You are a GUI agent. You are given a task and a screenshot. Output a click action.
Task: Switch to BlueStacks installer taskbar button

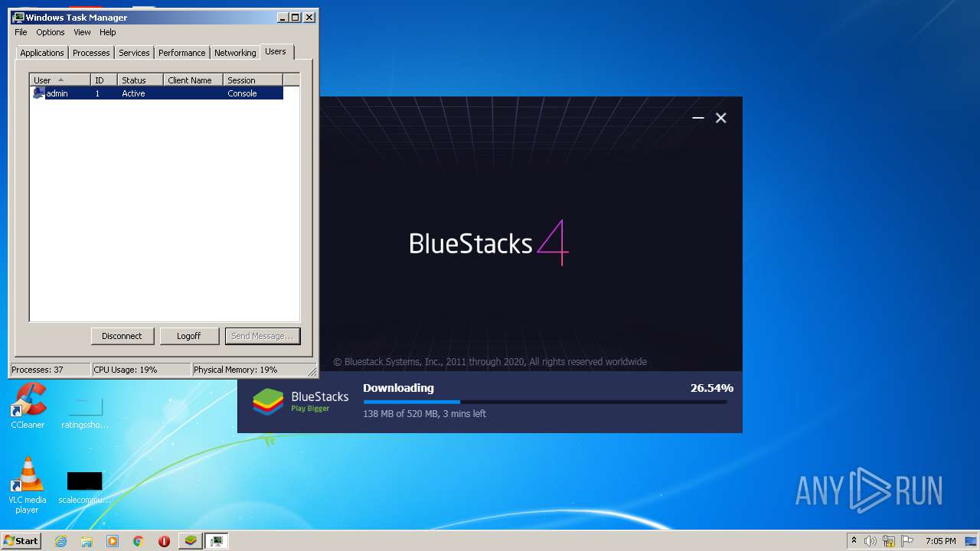[x=191, y=541]
